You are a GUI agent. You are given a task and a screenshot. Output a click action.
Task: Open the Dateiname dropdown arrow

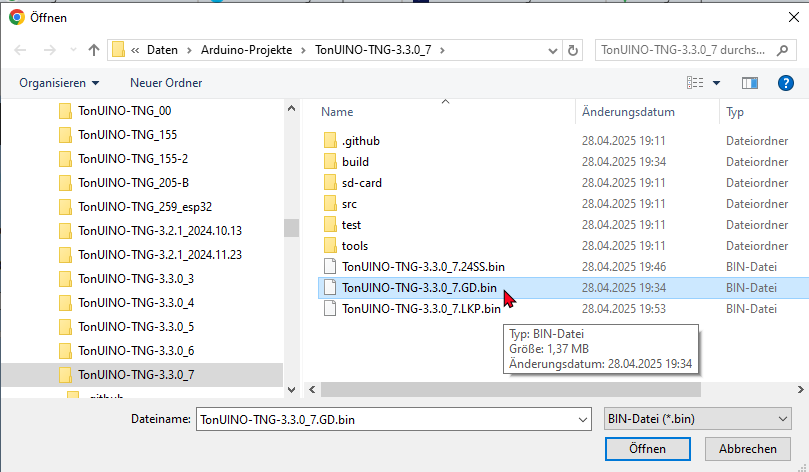pyautogui.click(x=583, y=420)
